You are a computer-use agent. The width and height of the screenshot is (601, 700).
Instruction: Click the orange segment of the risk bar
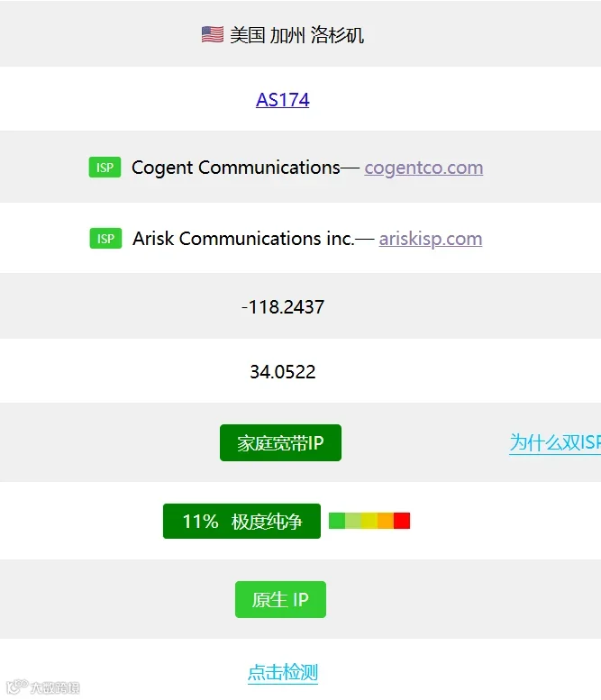point(386,521)
